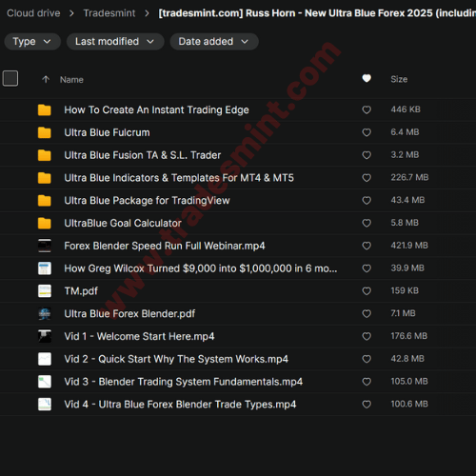Favorite Vid 4 - Ultra Blue Forex Blender Trade Types.mp4
The width and height of the screenshot is (476, 476).
(367, 405)
